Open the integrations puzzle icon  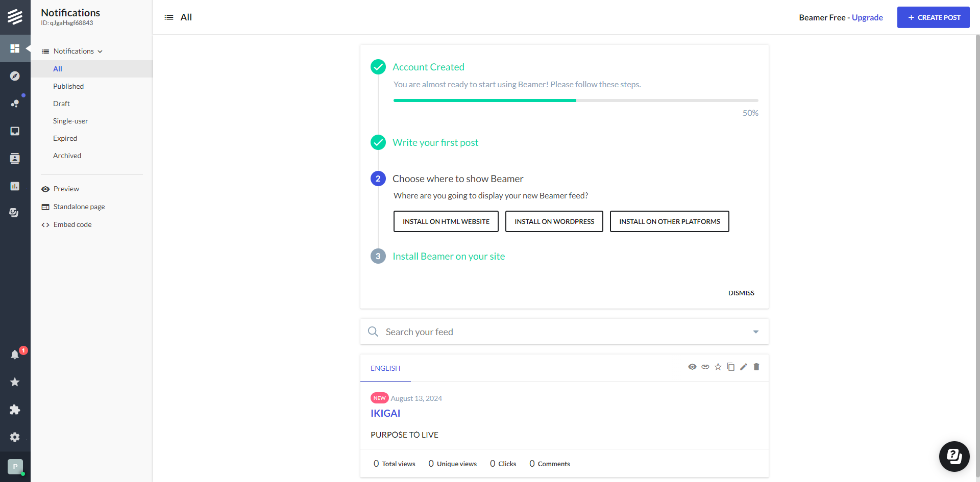[15, 410]
